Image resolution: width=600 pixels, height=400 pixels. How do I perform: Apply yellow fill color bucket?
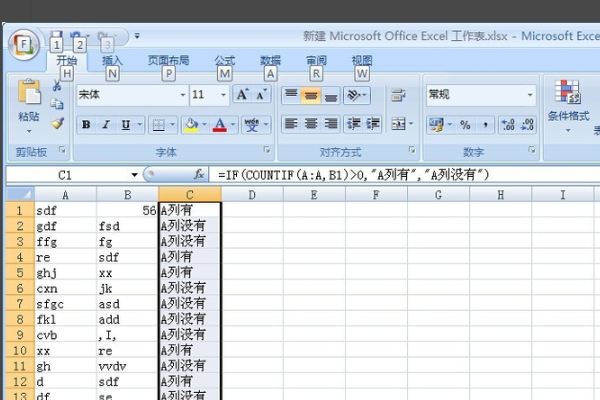point(191,124)
